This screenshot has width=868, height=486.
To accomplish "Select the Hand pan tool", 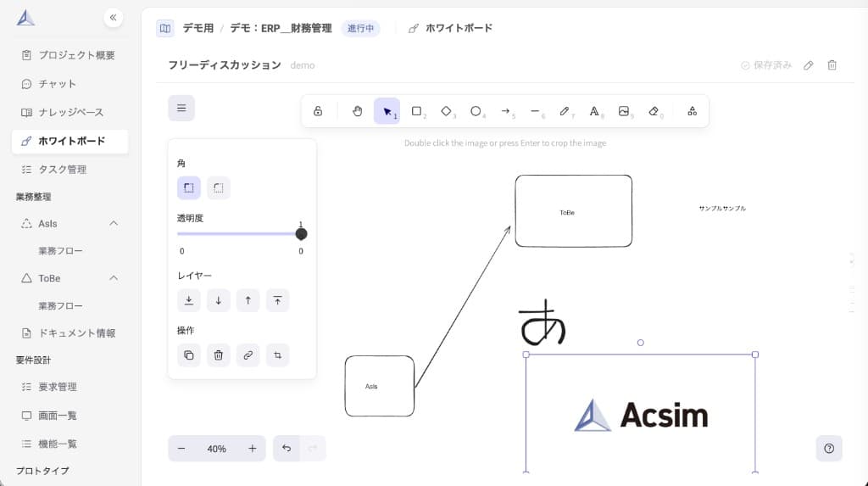I will pos(357,111).
